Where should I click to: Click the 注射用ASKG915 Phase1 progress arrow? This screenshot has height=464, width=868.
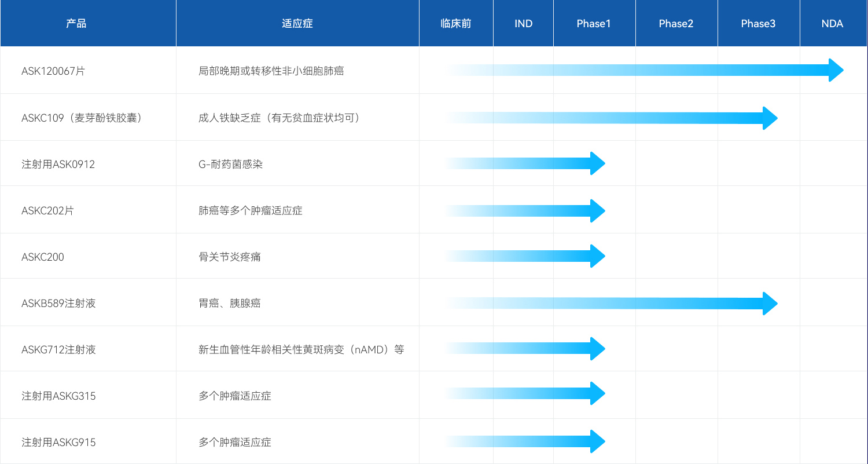click(525, 441)
